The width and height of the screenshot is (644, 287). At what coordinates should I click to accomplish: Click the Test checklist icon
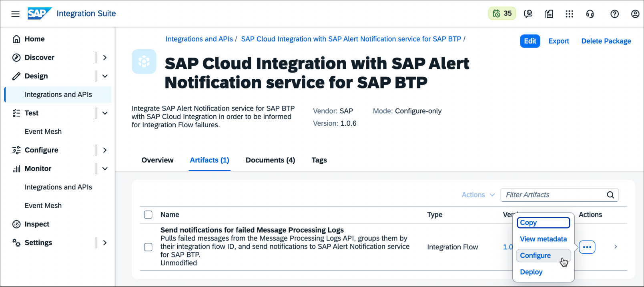point(16,113)
